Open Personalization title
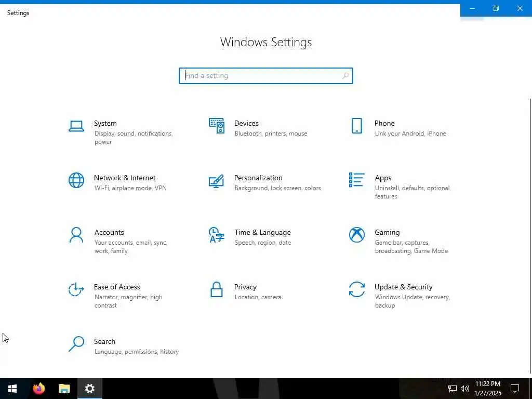Viewport: 532px width, 399px height. 258,178
